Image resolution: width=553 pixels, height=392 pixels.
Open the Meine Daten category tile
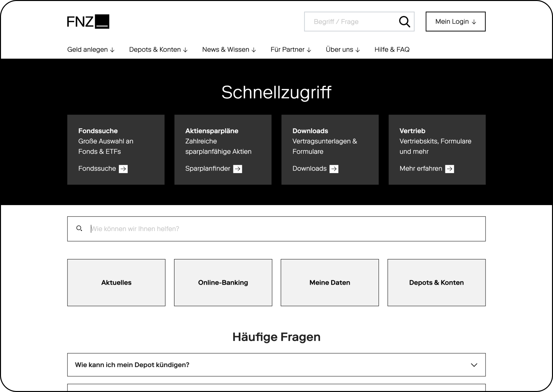coord(329,282)
